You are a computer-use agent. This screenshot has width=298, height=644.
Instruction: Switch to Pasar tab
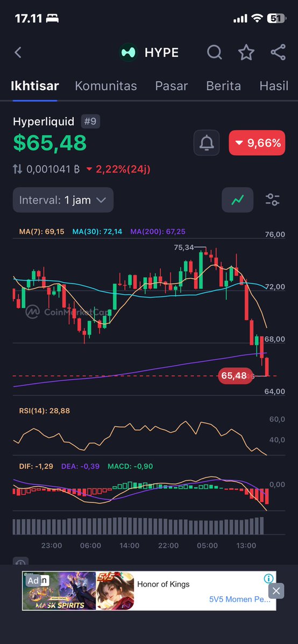[x=171, y=86]
